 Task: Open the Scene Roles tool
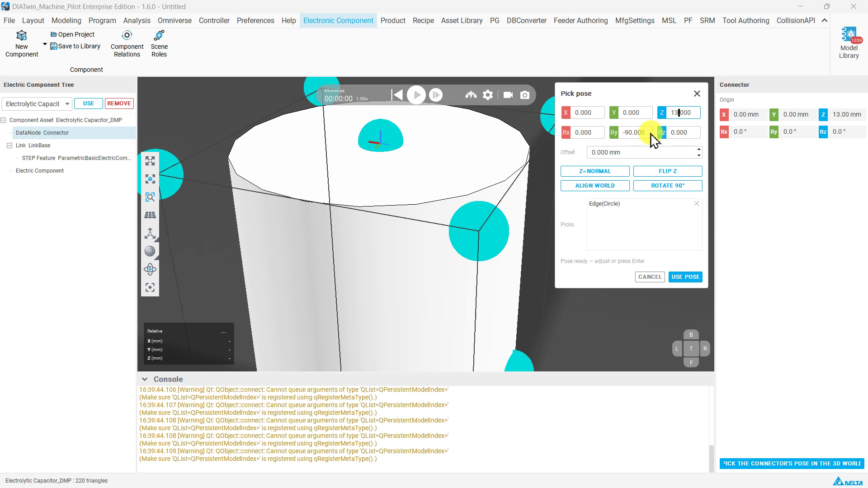[159, 44]
